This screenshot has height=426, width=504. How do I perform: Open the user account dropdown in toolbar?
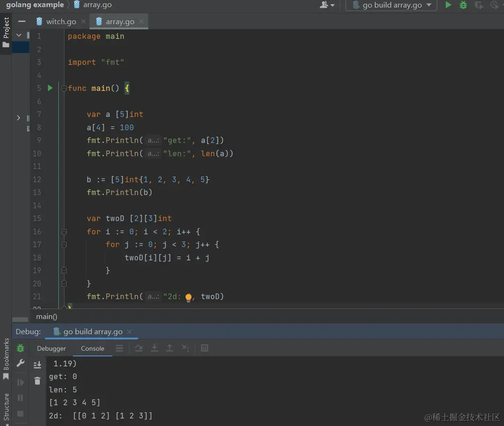click(327, 5)
